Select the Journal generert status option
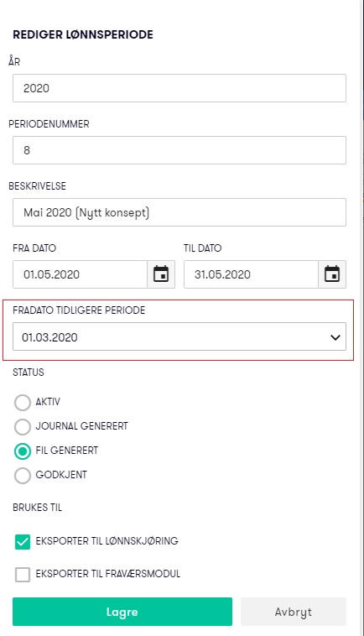 click(23, 427)
